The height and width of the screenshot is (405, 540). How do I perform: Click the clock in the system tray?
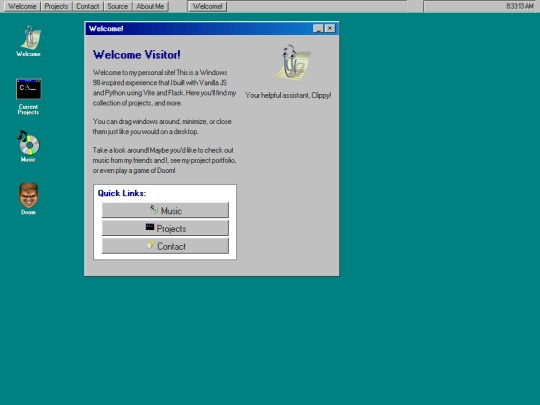[x=520, y=6]
